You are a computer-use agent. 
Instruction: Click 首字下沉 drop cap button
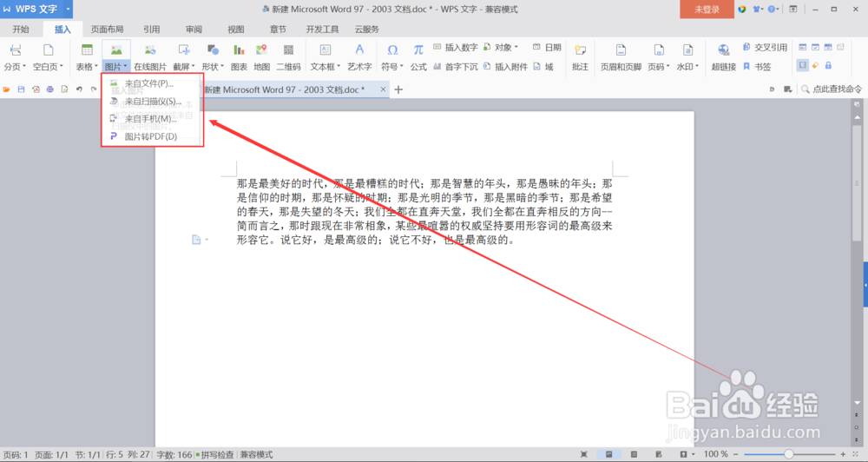coord(456,67)
